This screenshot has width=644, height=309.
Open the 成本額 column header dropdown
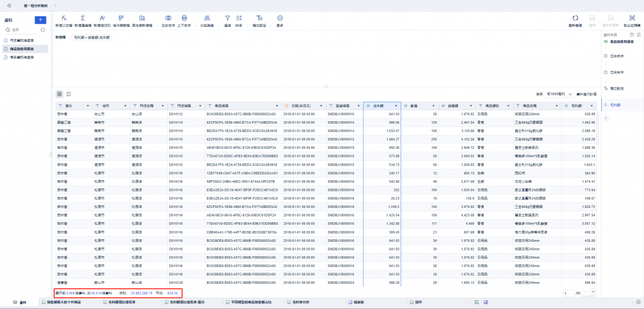pos(396,106)
